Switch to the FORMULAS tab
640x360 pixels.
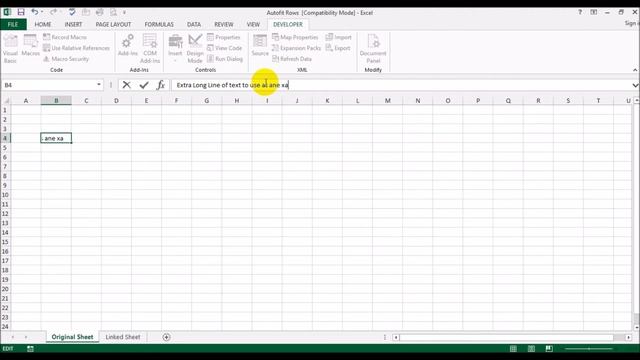click(x=159, y=24)
